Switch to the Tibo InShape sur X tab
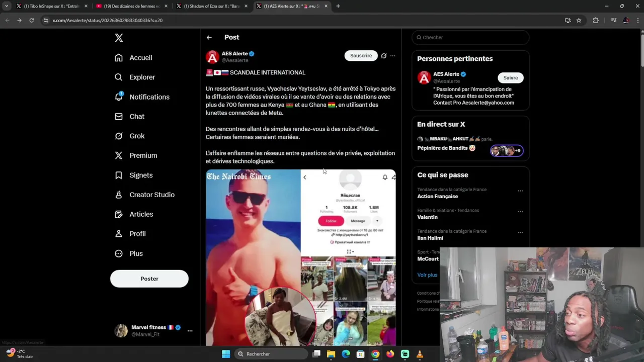Image resolution: width=644 pixels, height=362 pixels. (51, 6)
